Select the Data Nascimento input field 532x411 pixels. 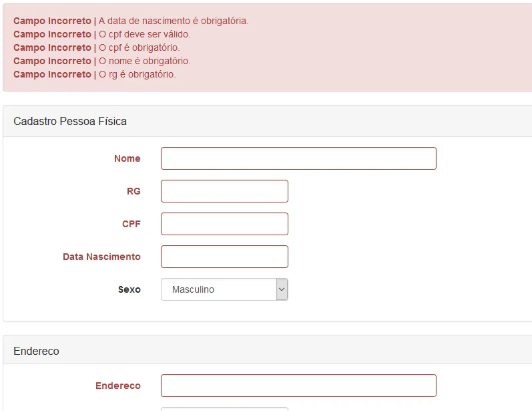click(224, 257)
